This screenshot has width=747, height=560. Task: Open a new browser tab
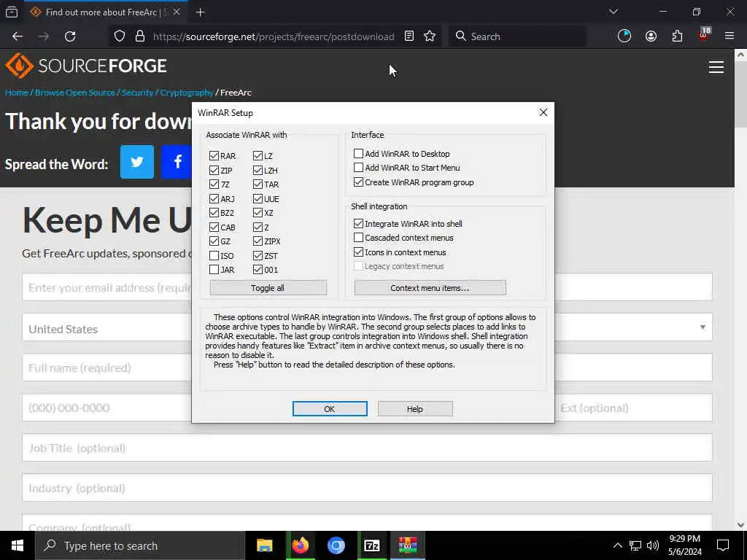pyautogui.click(x=200, y=12)
